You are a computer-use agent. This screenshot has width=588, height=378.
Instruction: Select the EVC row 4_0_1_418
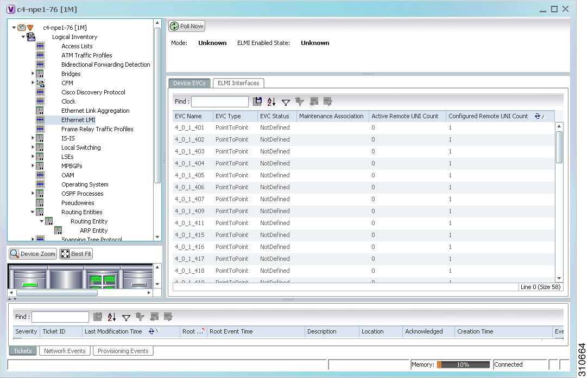[x=364, y=271]
